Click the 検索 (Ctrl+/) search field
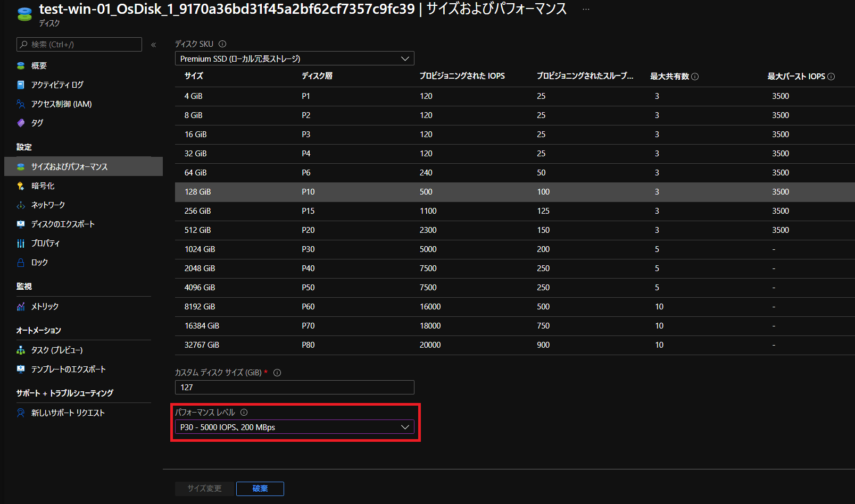The height and width of the screenshot is (504, 855). tap(79, 45)
